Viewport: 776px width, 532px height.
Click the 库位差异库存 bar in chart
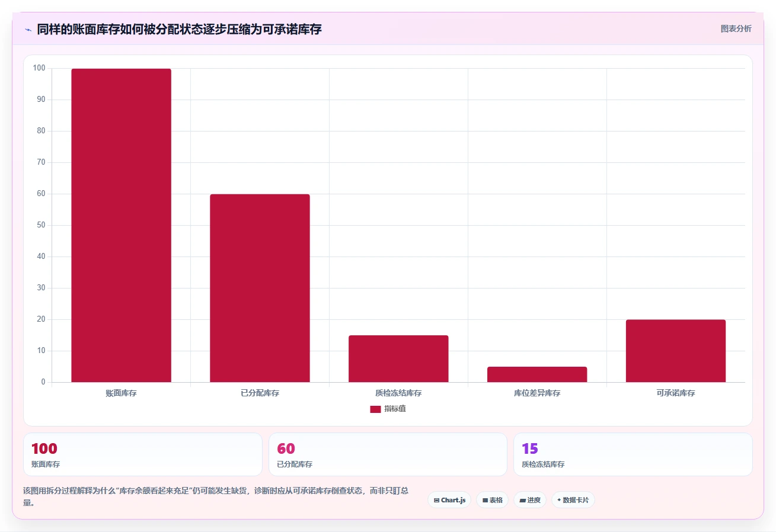click(537, 374)
